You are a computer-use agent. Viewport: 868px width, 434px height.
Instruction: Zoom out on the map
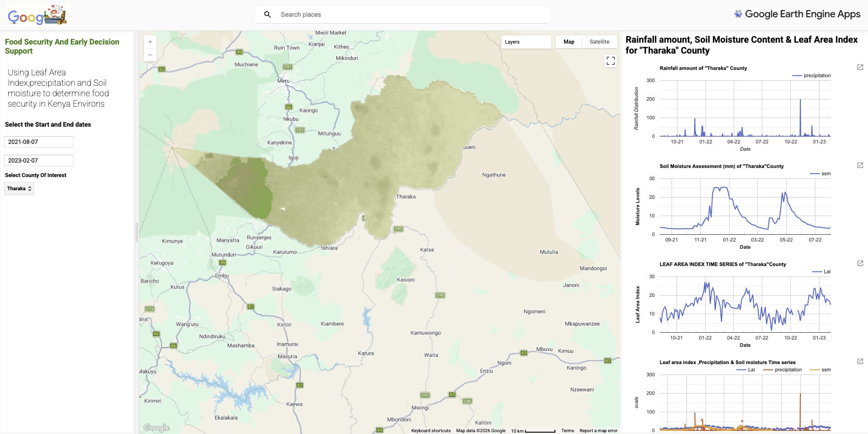[150, 54]
